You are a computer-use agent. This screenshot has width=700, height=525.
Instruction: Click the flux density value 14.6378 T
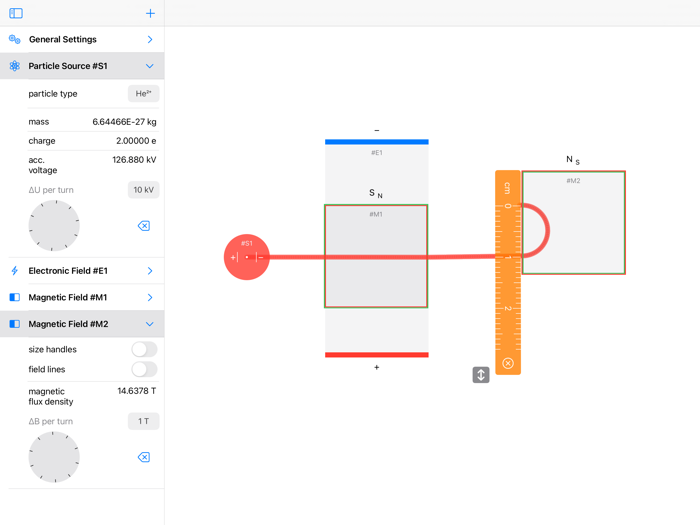pos(137,391)
